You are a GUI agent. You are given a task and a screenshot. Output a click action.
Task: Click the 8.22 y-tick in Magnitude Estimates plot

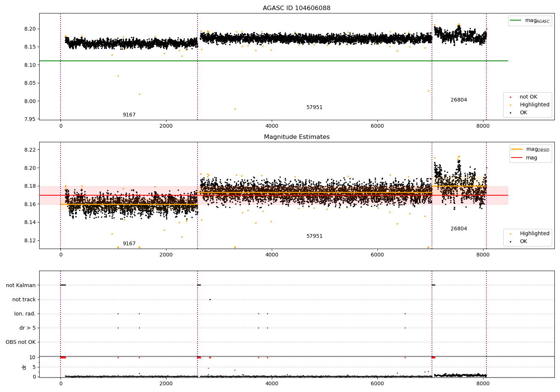coord(30,150)
